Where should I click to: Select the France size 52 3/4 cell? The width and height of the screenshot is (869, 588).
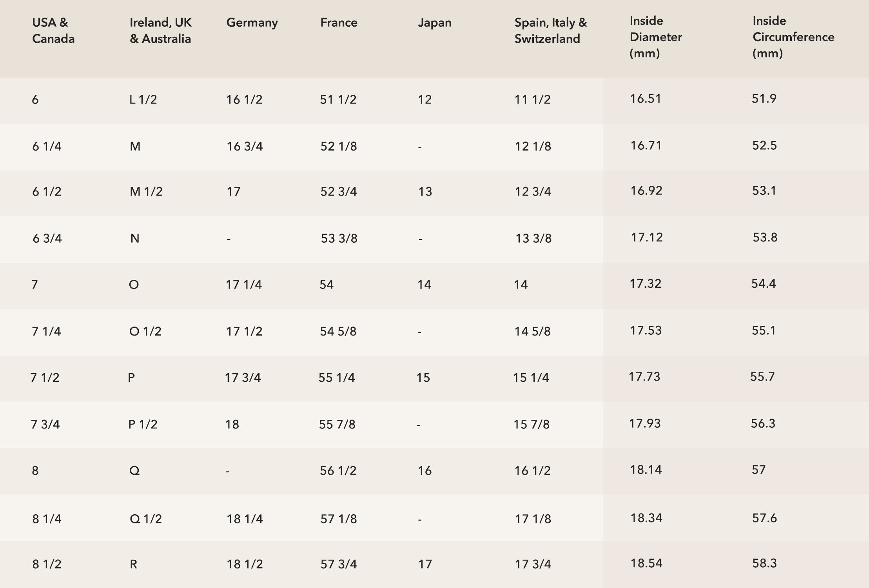339,192
